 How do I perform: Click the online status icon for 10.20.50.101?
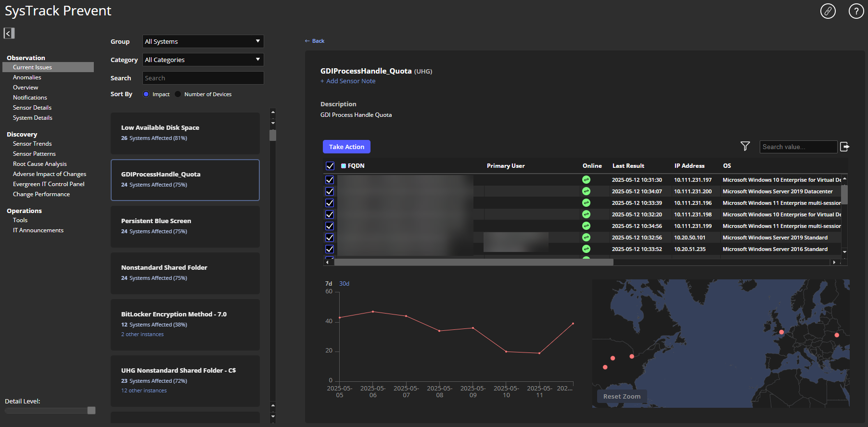[586, 238]
